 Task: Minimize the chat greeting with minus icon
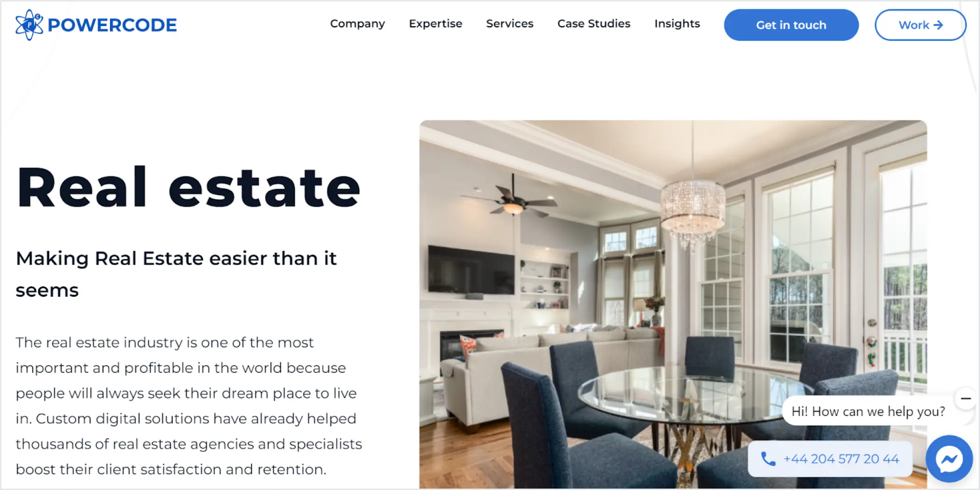966,399
